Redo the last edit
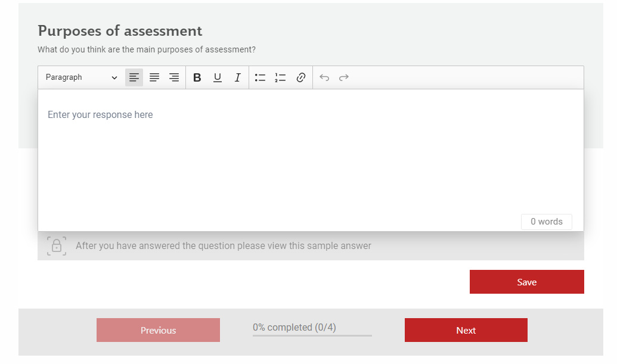The height and width of the screenshot is (364, 617). coord(344,77)
